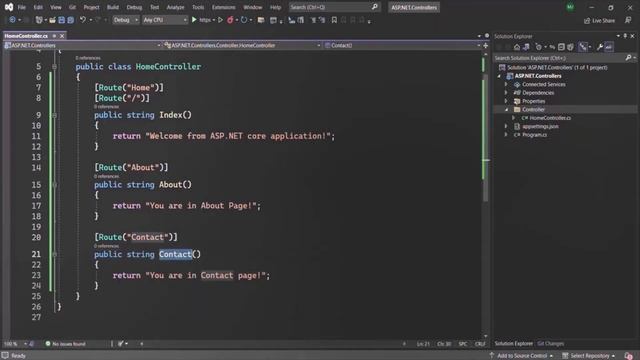
Task: Click the Undo arrow icon
Action: coord(82,20)
